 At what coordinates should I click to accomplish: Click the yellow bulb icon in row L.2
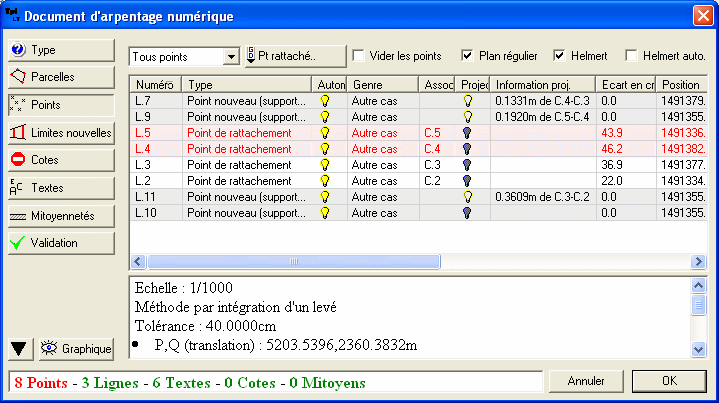(x=324, y=181)
